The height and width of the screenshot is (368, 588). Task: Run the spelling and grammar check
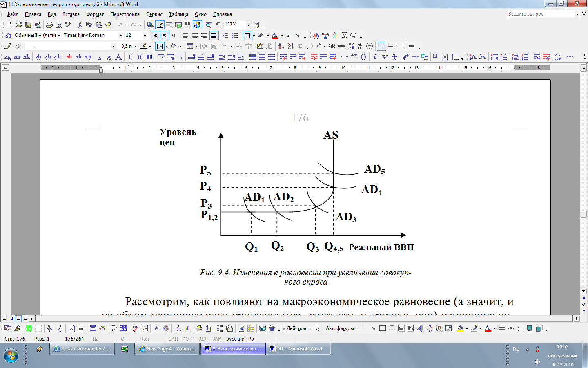point(68,25)
